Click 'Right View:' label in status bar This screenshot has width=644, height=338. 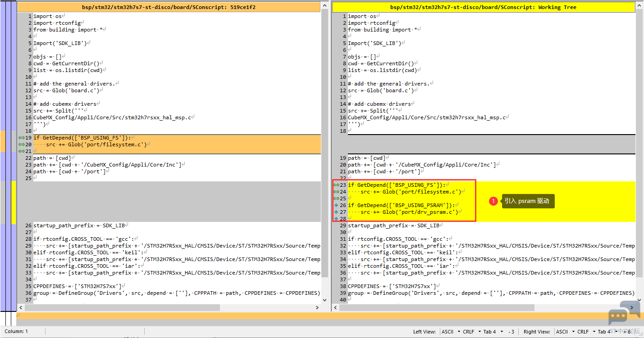point(537,332)
